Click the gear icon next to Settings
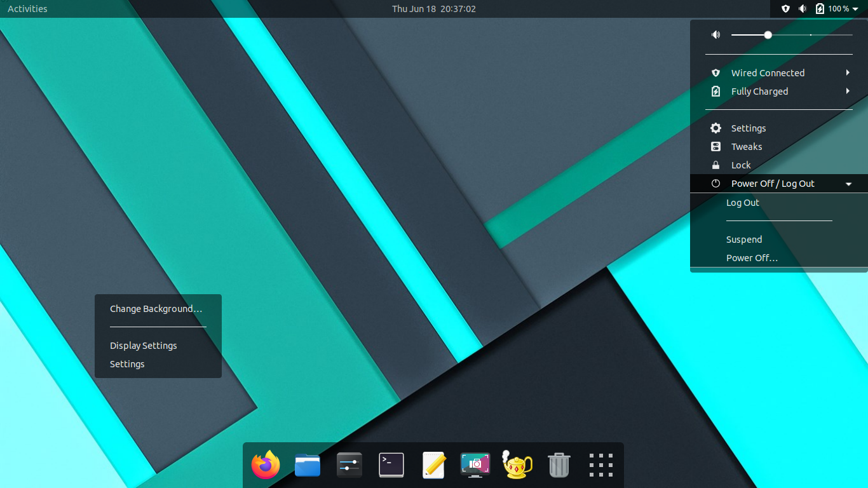The image size is (868, 488). click(x=716, y=128)
